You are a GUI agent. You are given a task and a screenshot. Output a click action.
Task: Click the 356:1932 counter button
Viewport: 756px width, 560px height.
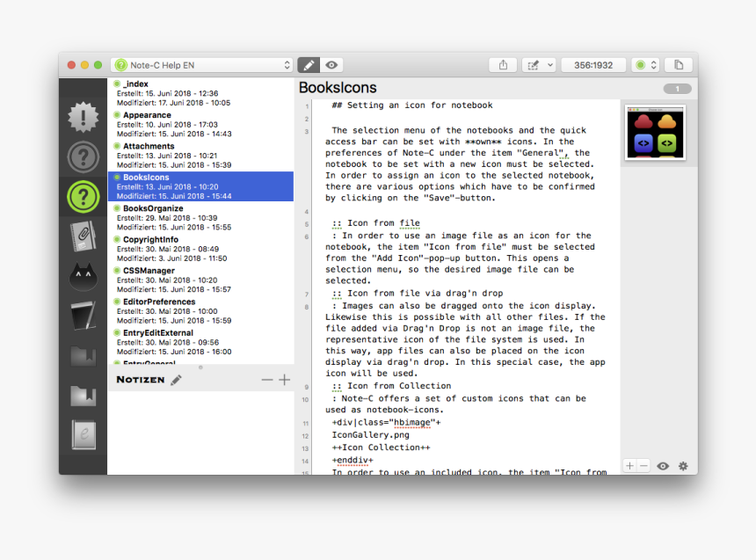tap(593, 65)
